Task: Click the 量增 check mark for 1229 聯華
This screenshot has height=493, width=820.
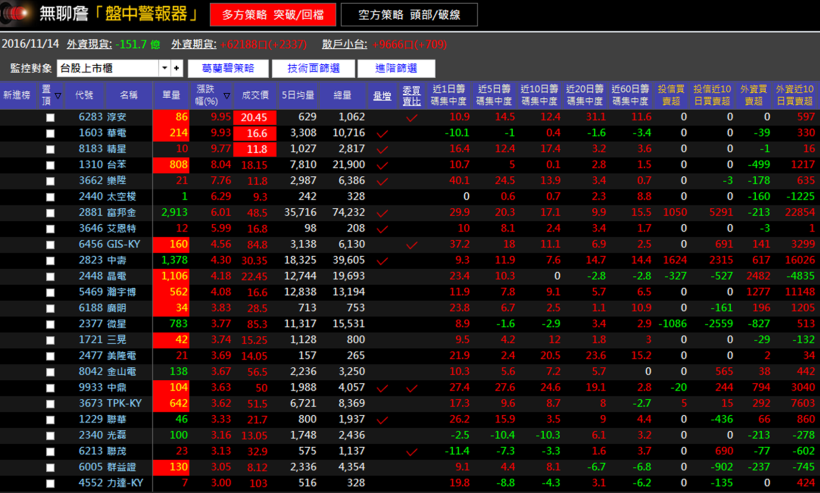Action: pyautogui.click(x=382, y=420)
